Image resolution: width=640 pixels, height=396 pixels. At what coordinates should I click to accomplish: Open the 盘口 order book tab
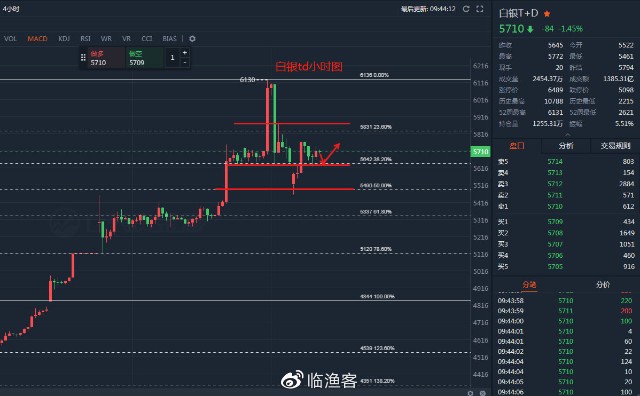point(517,146)
